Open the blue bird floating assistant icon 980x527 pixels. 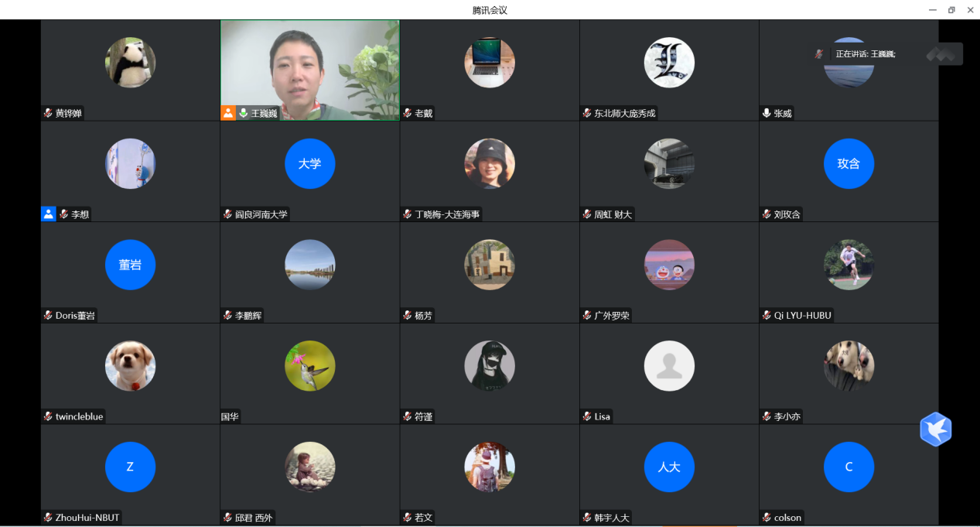[935, 429]
